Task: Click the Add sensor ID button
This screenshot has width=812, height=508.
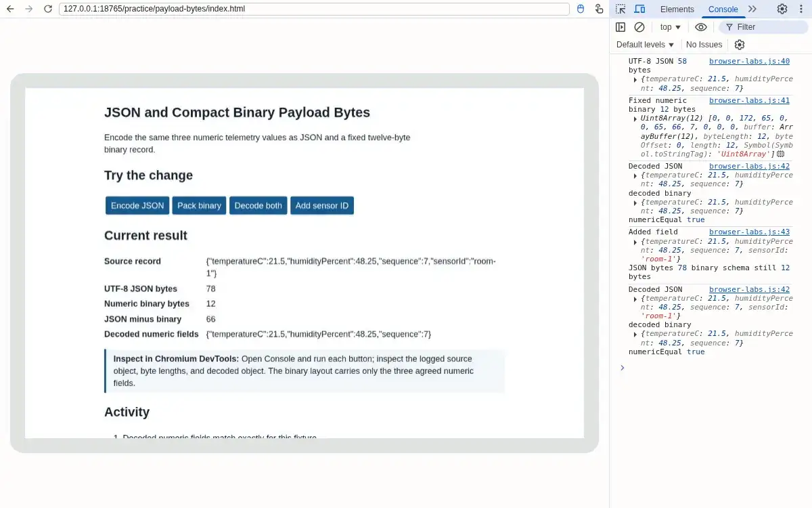Action: tap(322, 205)
